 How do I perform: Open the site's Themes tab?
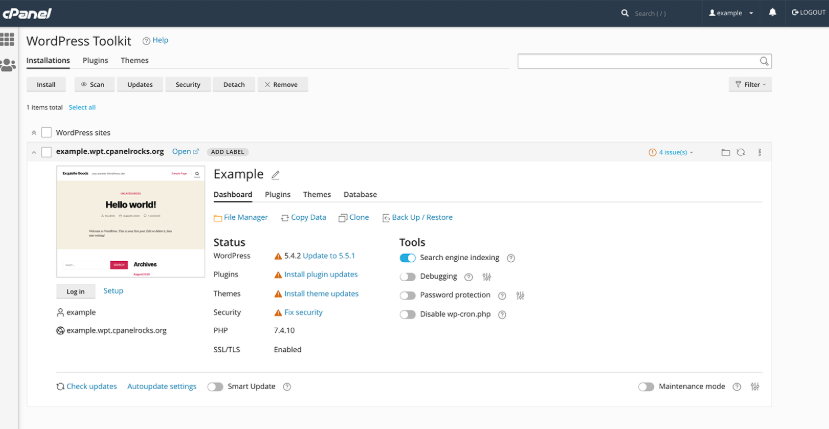click(x=317, y=195)
